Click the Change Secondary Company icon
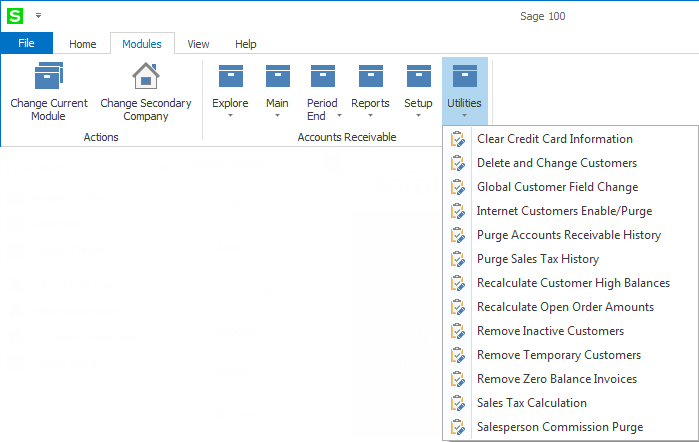The width and height of the screenshot is (699, 442). (x=146, y=76)
